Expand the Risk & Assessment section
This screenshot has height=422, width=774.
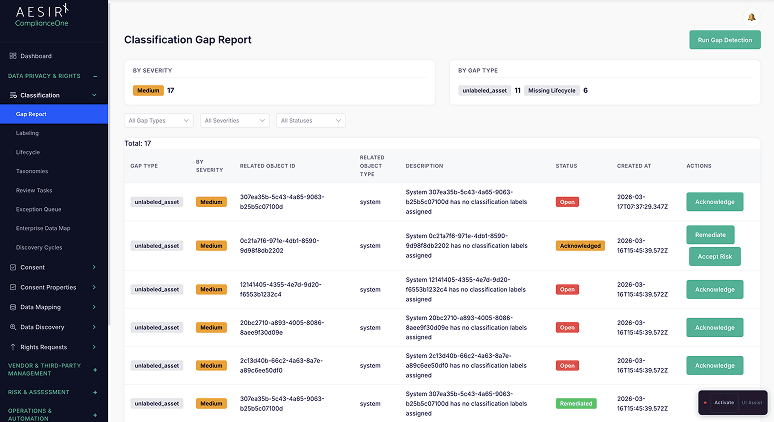(95, 393)
